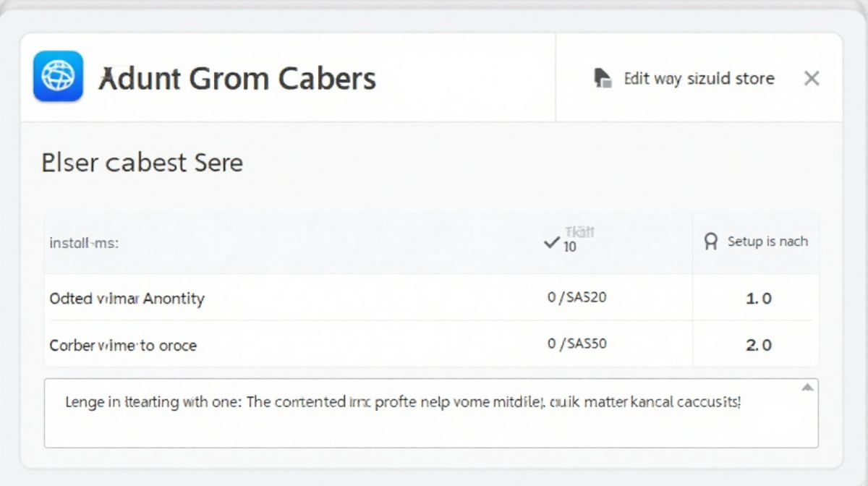
Task: Select the Setup is nach column header
Action: point(767,242)
